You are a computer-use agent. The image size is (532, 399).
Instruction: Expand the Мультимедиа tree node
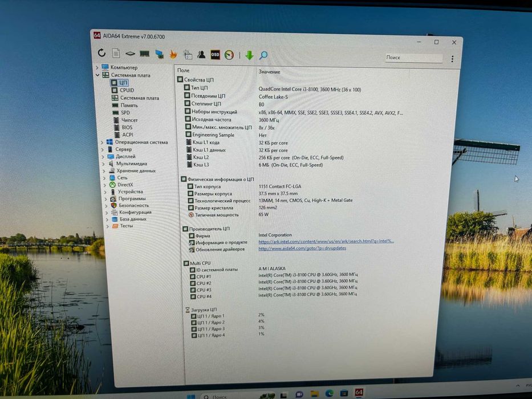[103, 164]
